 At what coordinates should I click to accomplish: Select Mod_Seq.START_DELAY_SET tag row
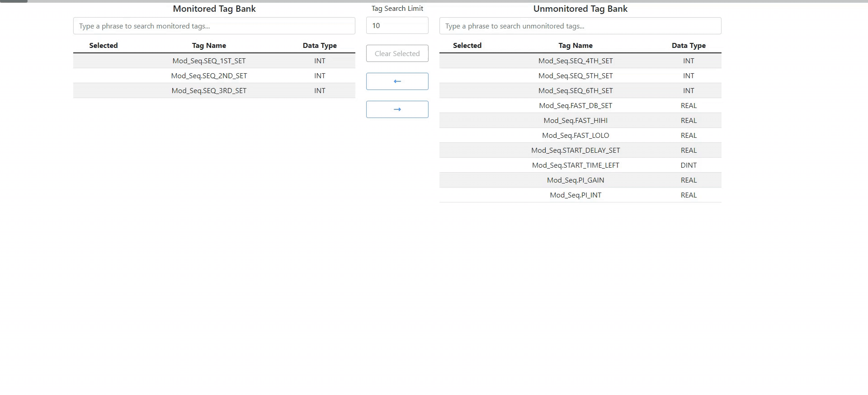pyautogui.click(x=580, y=150)
